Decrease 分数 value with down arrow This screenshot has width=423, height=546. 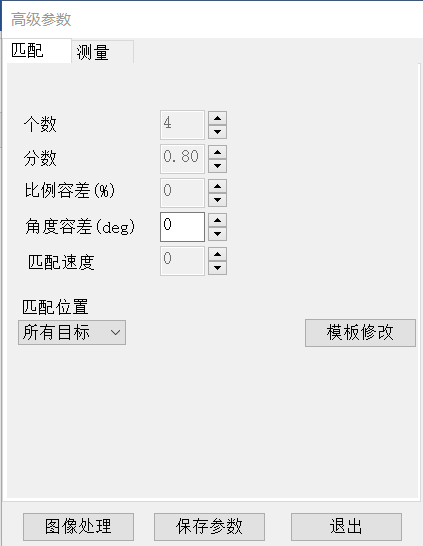[x=218, y=166]
